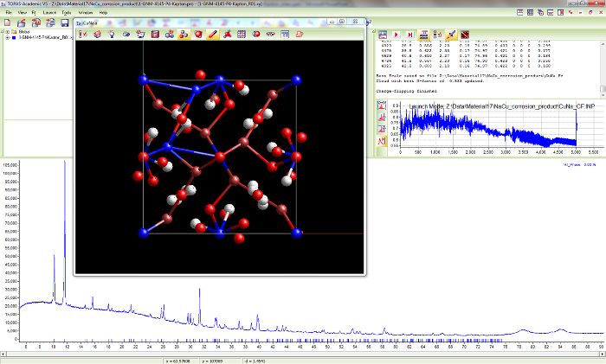Click the Run refinement play icon

pyautogui.click(x=396, y=35)
